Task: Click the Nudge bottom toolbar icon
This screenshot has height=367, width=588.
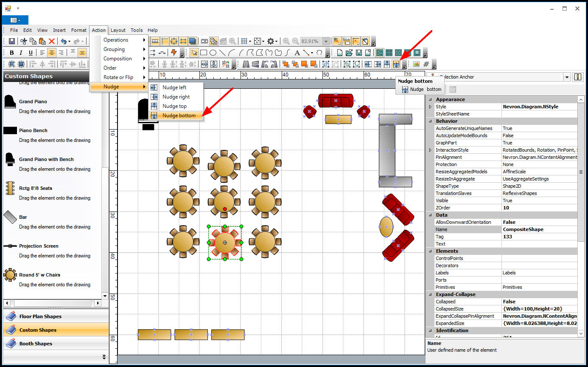Action: pyautogui.click(x=396, y=64)
